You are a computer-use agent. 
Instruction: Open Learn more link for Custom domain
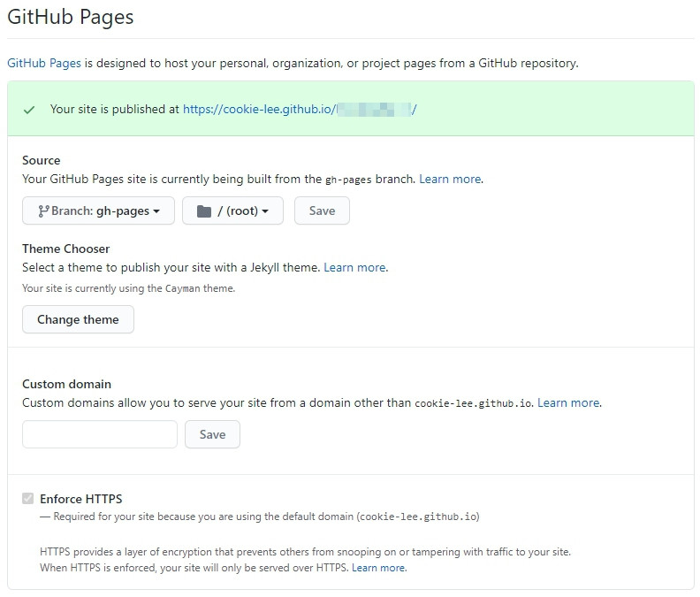click(568, 403)
